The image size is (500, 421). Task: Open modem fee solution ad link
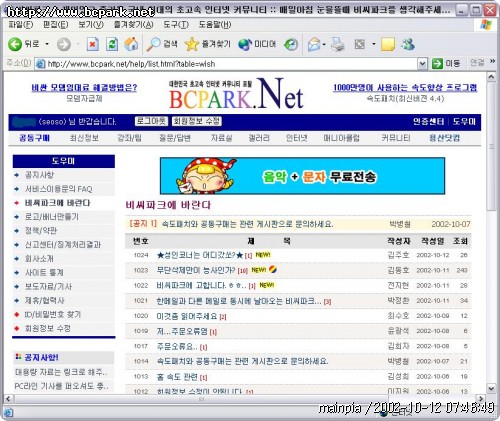tap(84, 88)
